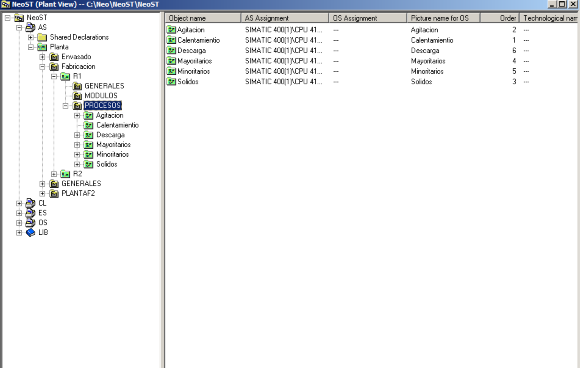
Task: Click the Shared Declarations folder icon
Action: (x=42, y=37)
